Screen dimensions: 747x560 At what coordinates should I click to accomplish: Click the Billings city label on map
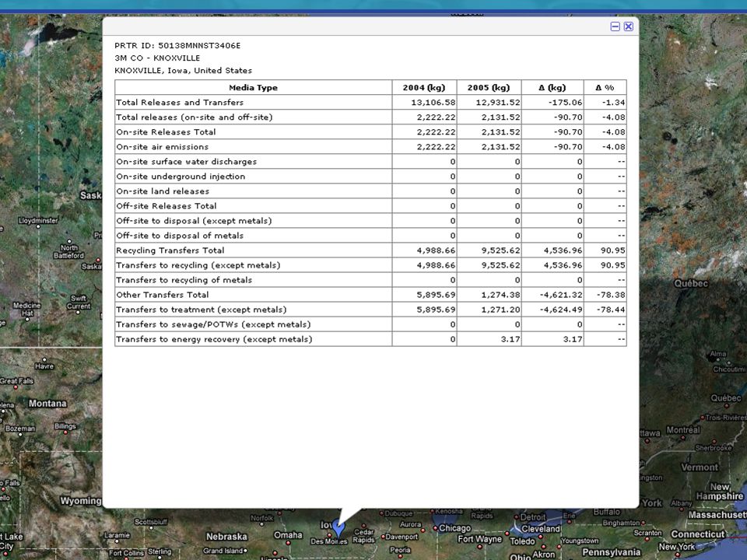pyautogui.click(x=65, y=425)
